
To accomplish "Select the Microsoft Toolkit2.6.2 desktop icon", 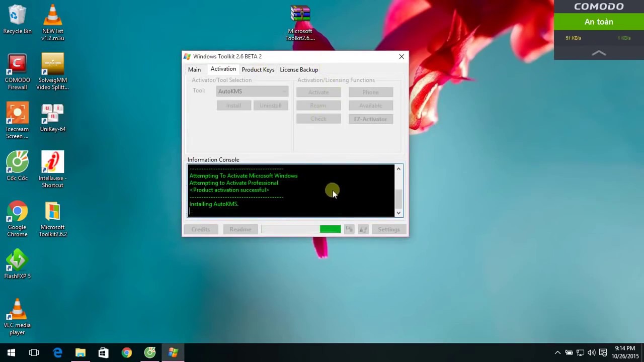I will (53, 220).
